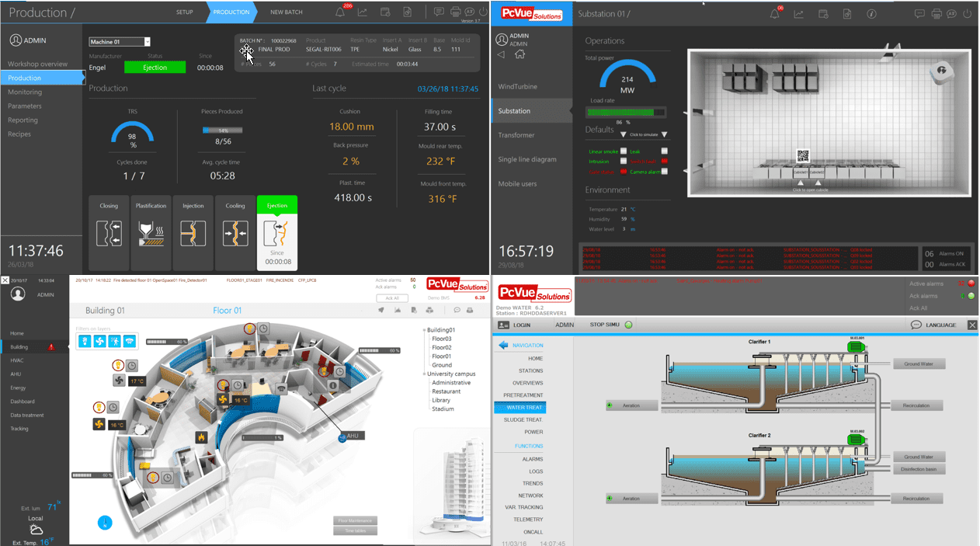Click the printer icon on Floor 01 toolbar

click(x=470, y=310)
